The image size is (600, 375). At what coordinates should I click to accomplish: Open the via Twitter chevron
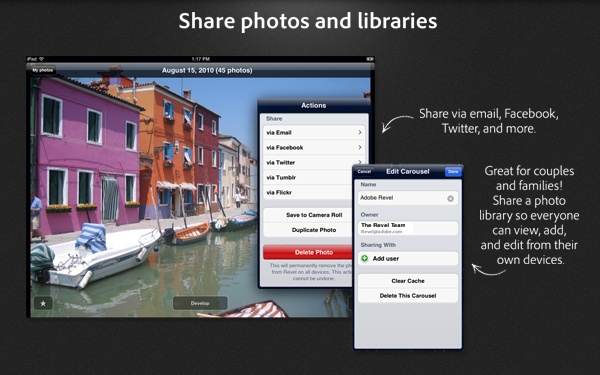360,162
